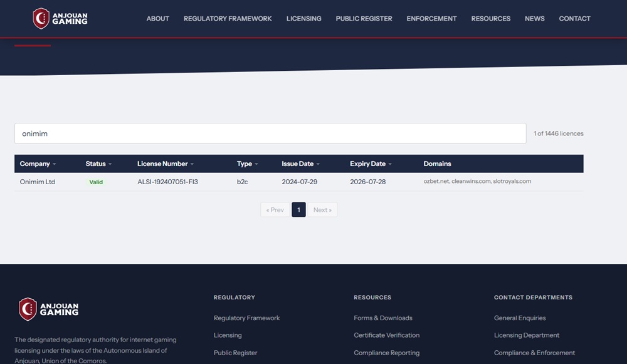Go to Licensing in top navigation
This screenshot has width=627, height=364.
[x=303, y=18]
